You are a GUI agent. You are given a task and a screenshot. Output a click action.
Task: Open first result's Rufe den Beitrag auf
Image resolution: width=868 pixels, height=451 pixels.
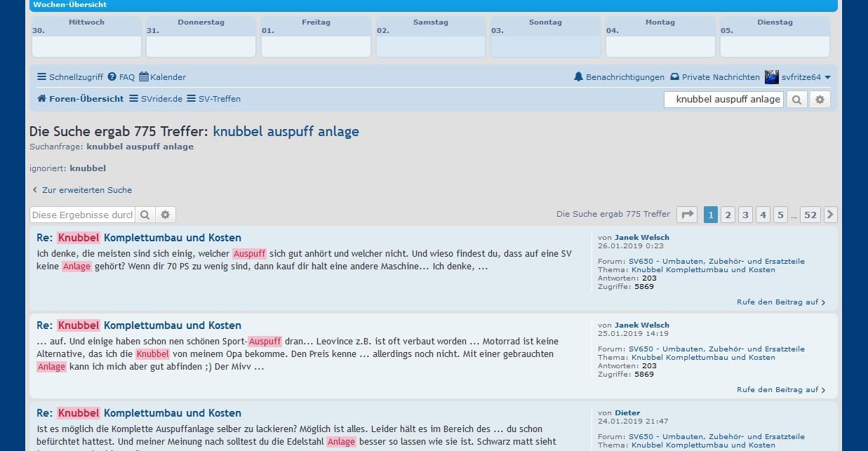coord(780,302)
